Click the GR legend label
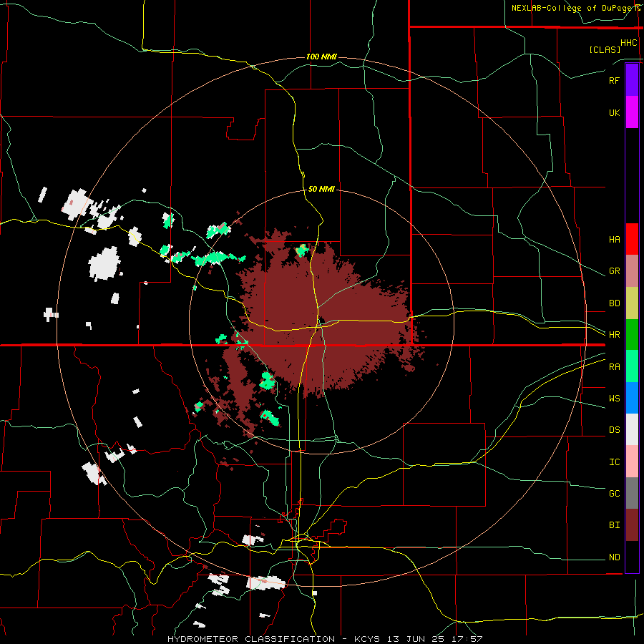The height and width of the screenshot is (644, 644). [614, 271]
